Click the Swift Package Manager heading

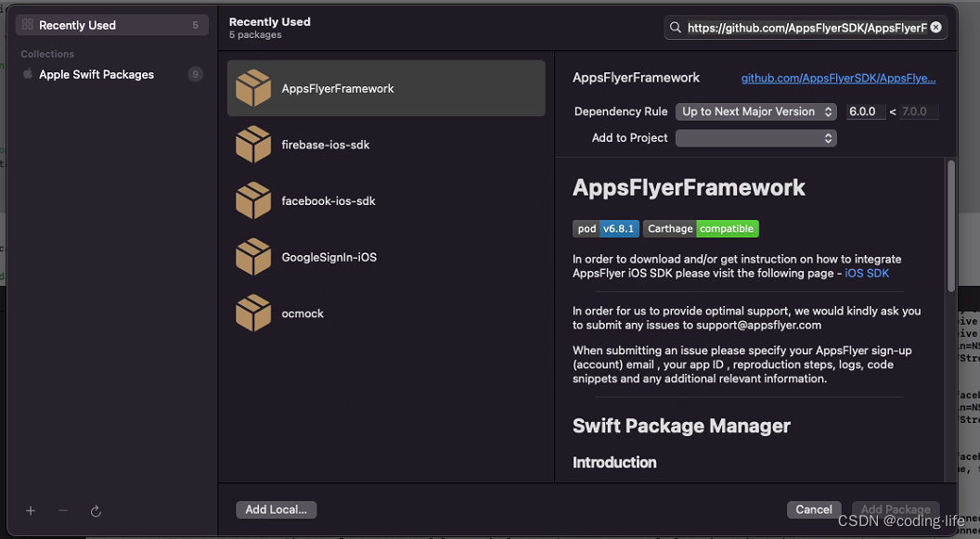click(681, 426)
